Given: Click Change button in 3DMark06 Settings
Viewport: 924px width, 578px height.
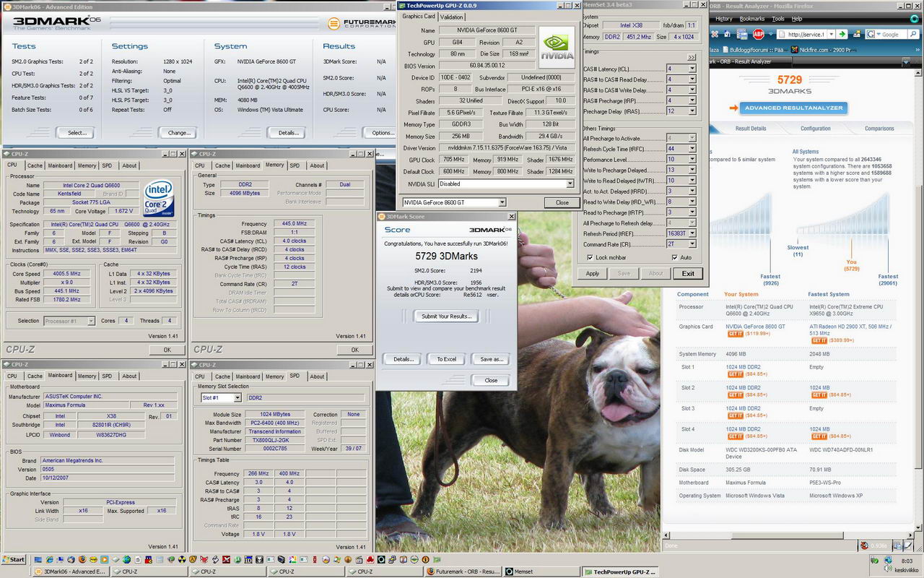Looking at the screenshot, I should pyautogui.click(x=179, y=133).
